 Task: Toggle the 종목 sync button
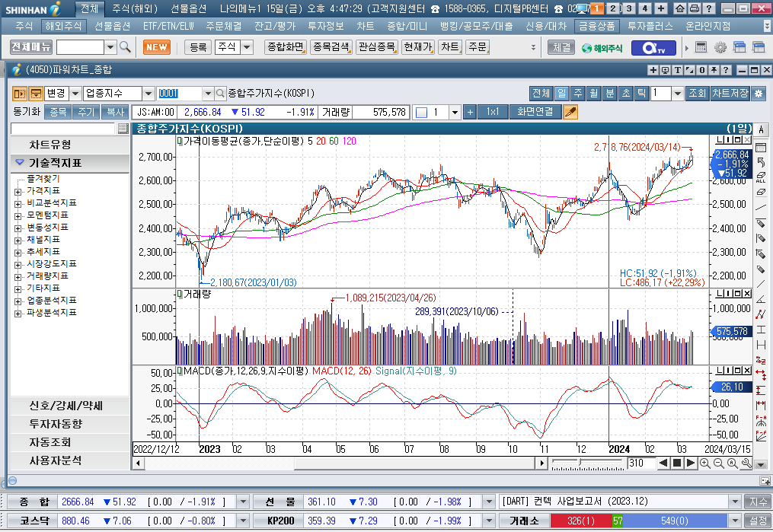coord(58,113)
